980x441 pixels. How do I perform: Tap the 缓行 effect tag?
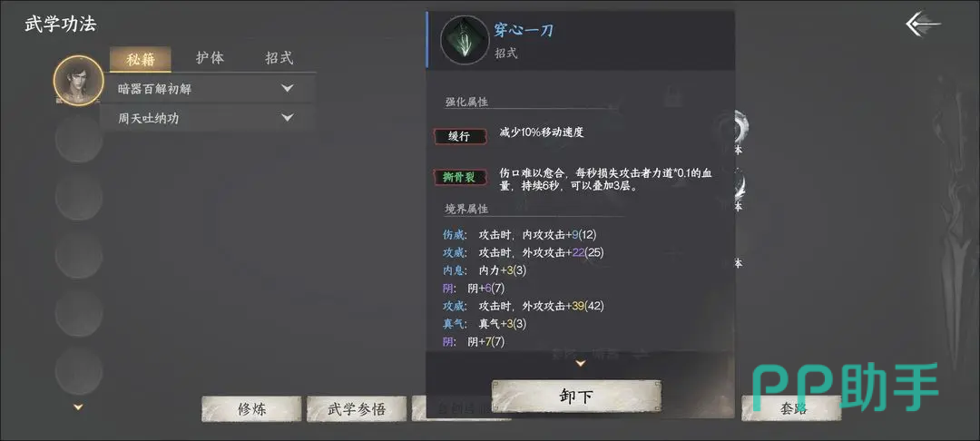459,136
